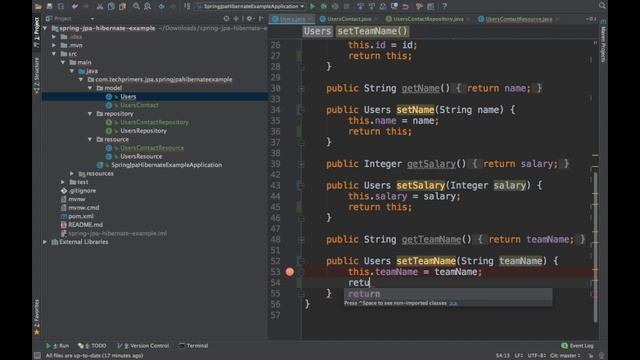Click the Replace icon next to Find
Image resolution: width=640 pixels, height=360 pixels.
tap(147, 6)
